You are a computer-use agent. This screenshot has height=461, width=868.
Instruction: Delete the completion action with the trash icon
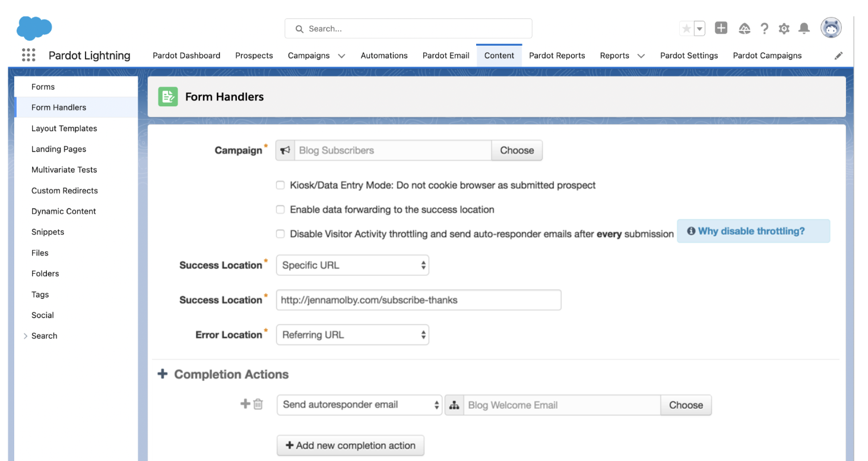pyautogui.click(x=258, y=405)
